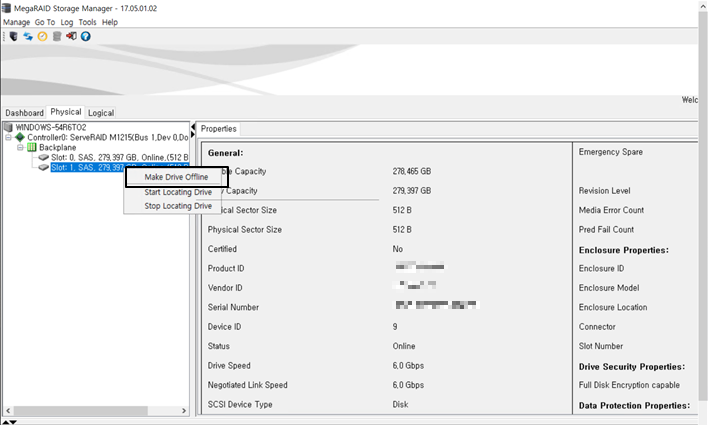This screenshot has width=708, height=425.
Task: Click the Enclosure Location label
Action: click(613, 307)
